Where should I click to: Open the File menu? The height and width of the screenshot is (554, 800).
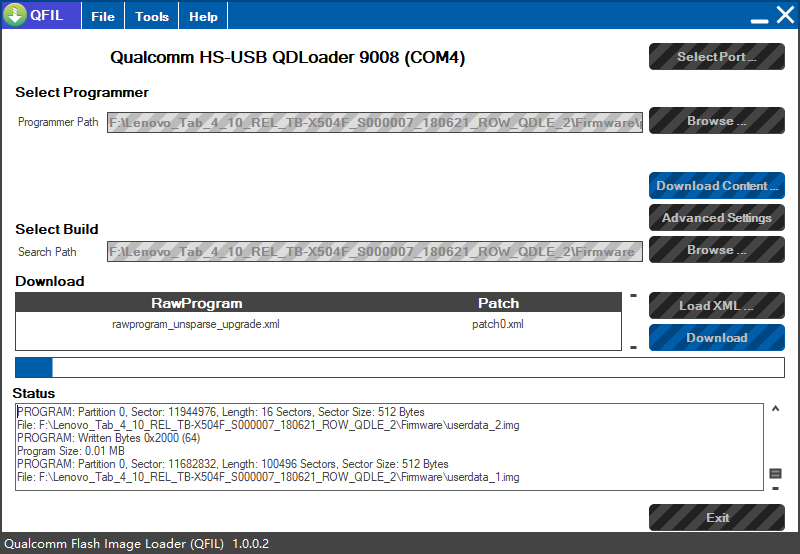point(103,16)
